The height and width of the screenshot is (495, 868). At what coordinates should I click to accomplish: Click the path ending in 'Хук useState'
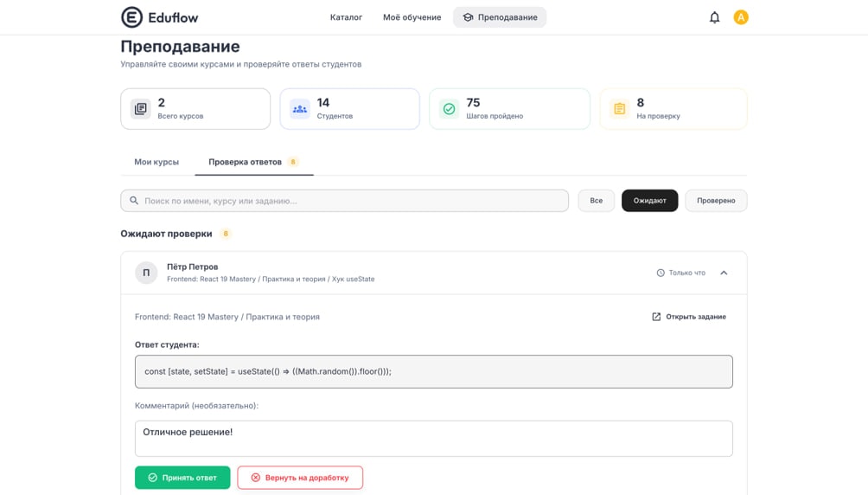(x=271, y=279)
